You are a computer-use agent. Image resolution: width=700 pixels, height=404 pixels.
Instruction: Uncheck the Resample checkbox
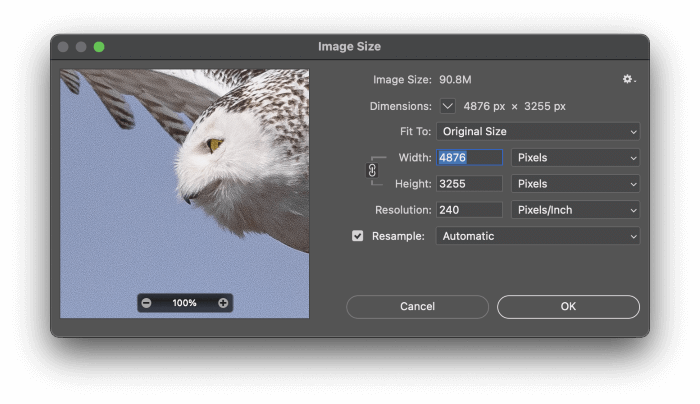358,236
